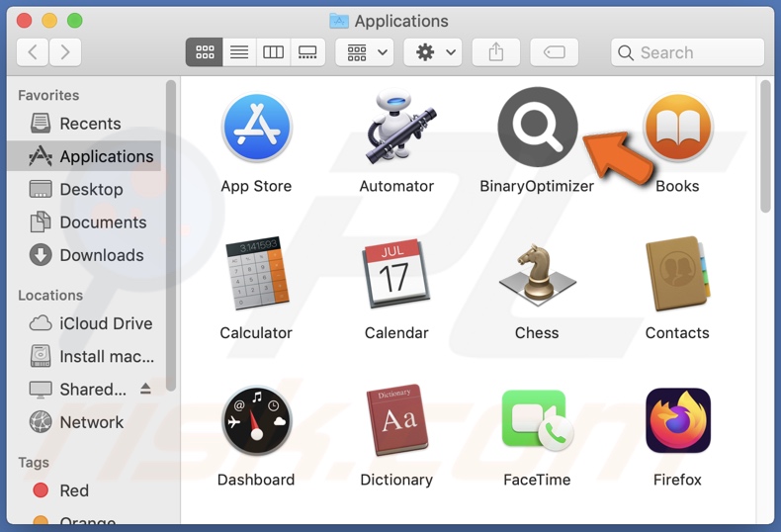Open Documents in the sidebar
The width and height of the screenshot is (781, 532).
[85, 222]
